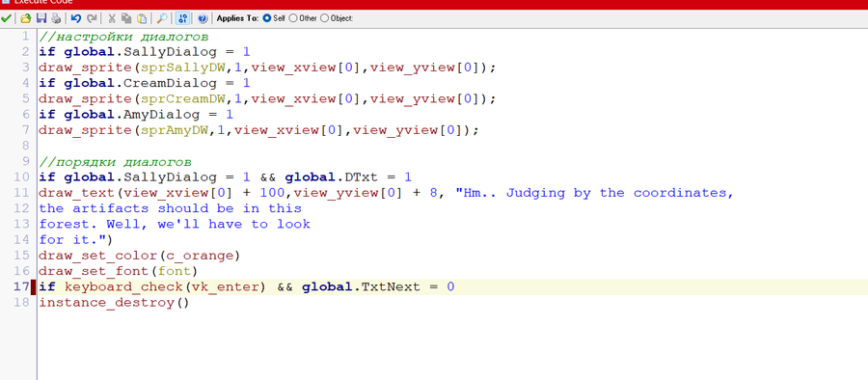Open find with the magnifier icon
This screenshot has width=868, height=380.
click(162, 18)
